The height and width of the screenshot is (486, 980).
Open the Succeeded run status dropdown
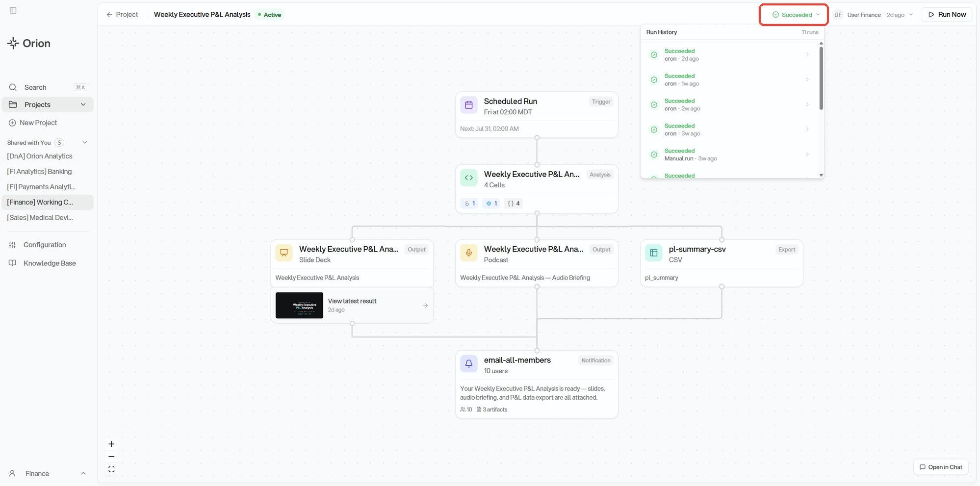coord(796,15)
